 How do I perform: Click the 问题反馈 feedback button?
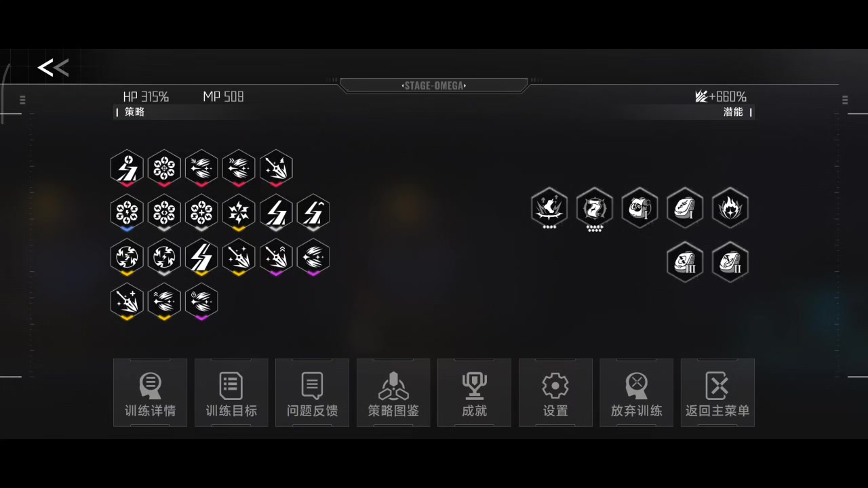(312, 393)
